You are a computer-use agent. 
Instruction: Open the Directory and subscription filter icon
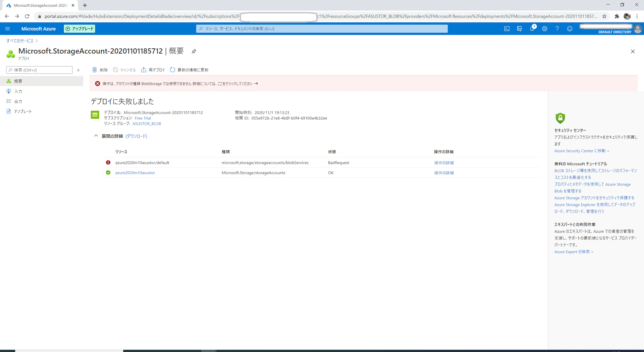tap(519, 29)
